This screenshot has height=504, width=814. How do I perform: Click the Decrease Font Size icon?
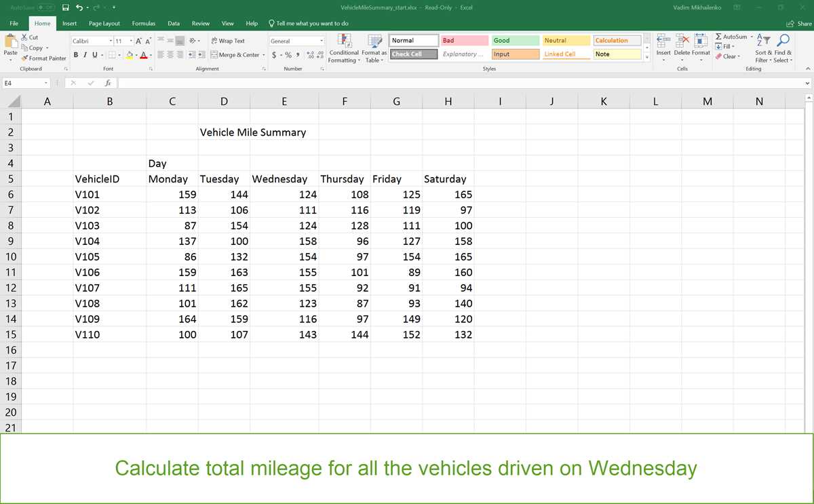pyautogui.click(x=149, y=41)
